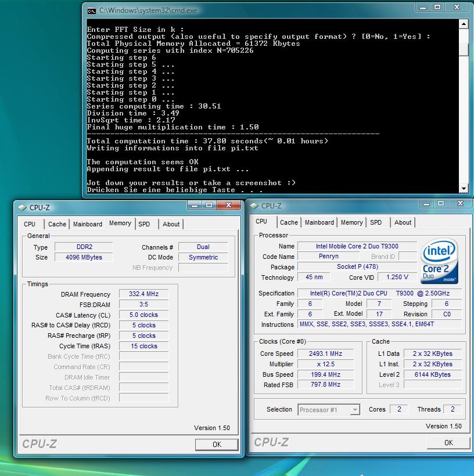Click Socket P (478) package field
Viewport: 474px width, 476px height.
click(357, 266)
